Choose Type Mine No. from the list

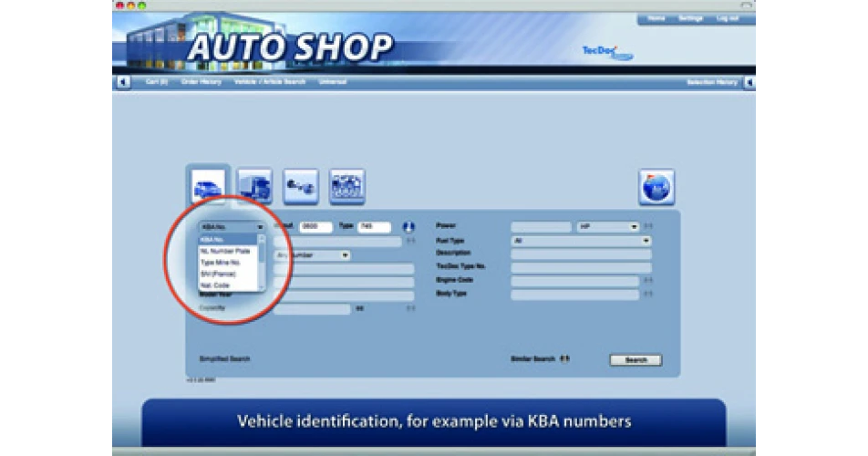[228, 263]
